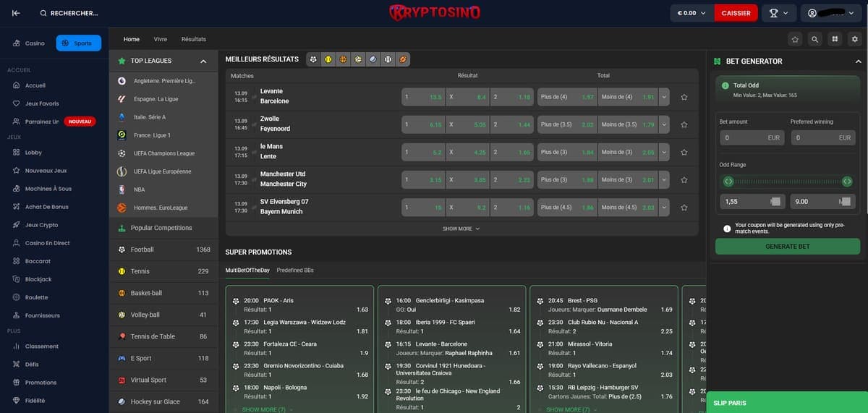Image resolution: width=868 pixels, height=413 pixels.
Task: Click the Preferred winning input field
Action: point(823,137)
